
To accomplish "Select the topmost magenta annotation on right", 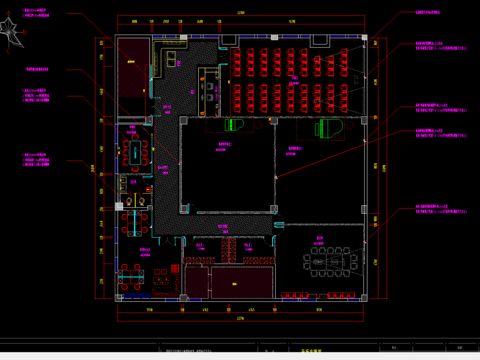I will coord(428,12).
